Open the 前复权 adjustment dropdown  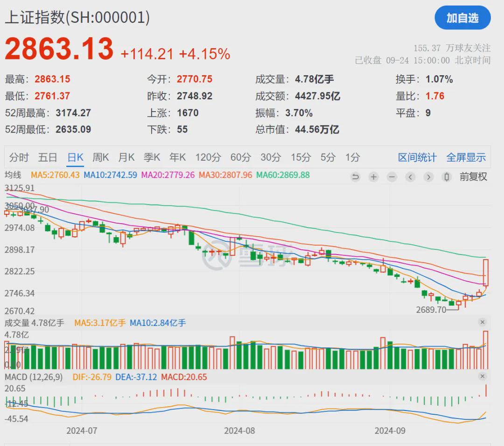tap(473, 177)
